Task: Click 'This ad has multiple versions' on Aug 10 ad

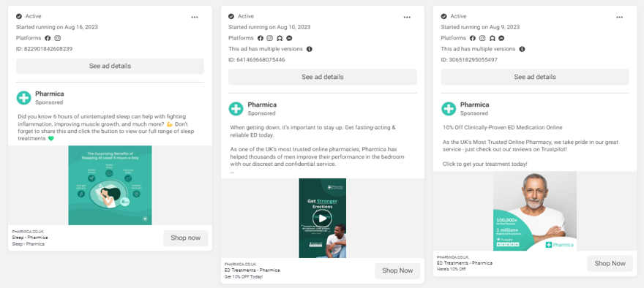Action: [x=266, y=49]
